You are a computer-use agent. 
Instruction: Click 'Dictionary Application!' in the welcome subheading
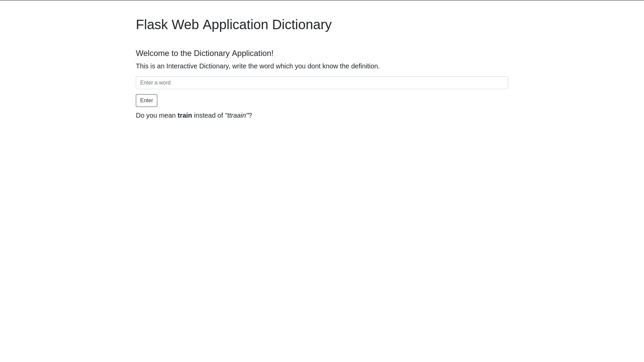[x=233, y=54]
